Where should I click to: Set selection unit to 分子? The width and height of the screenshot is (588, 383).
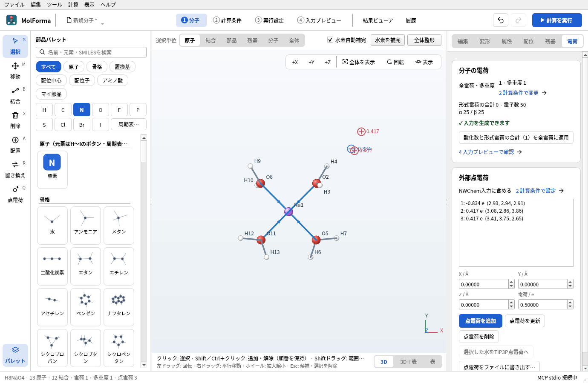tap(273, 40)
